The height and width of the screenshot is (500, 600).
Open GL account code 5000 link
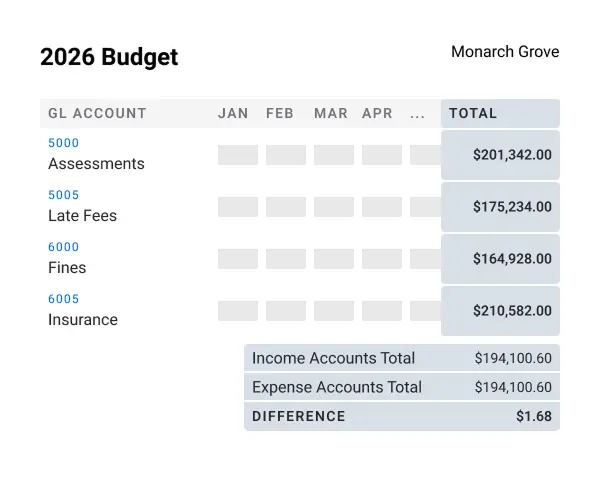point(63,143)
